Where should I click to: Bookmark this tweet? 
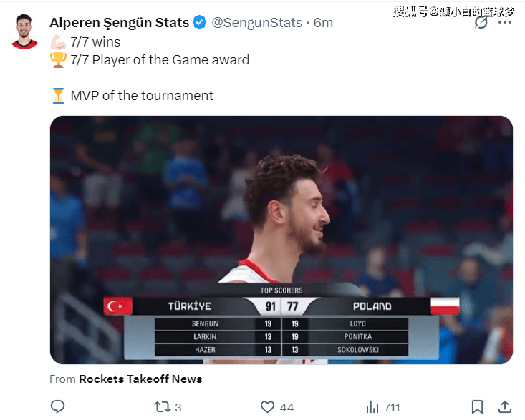(x=477, y=407)
